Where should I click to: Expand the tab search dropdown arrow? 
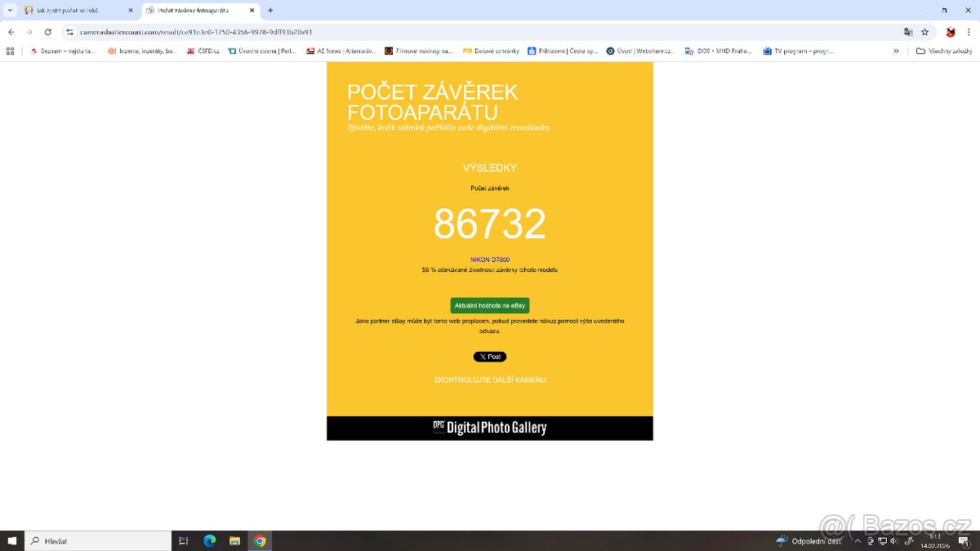pyautogui.click(x=9, y=11)
